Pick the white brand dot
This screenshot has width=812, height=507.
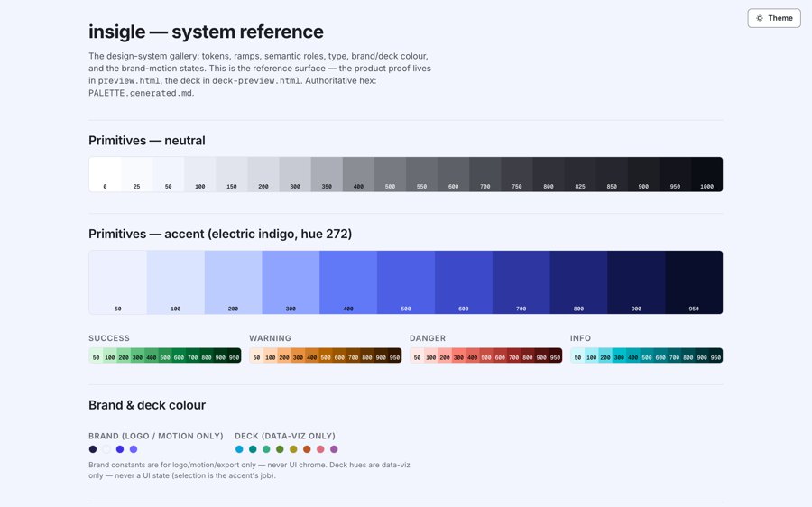point(106,449)
